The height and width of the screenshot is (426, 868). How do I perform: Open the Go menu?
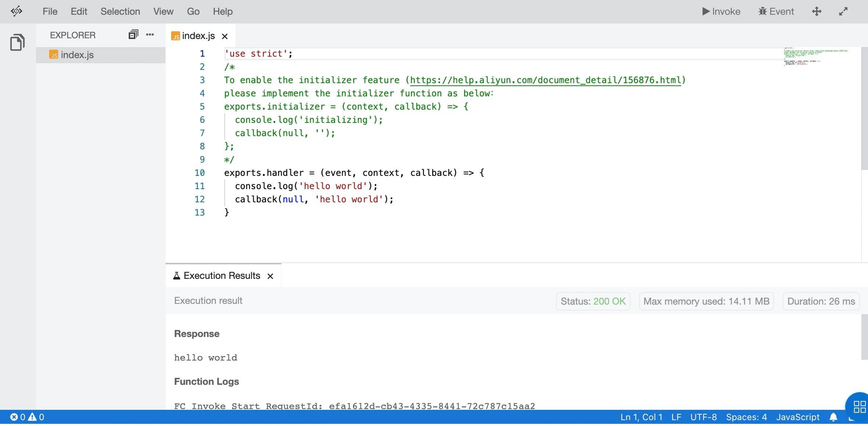193,11
